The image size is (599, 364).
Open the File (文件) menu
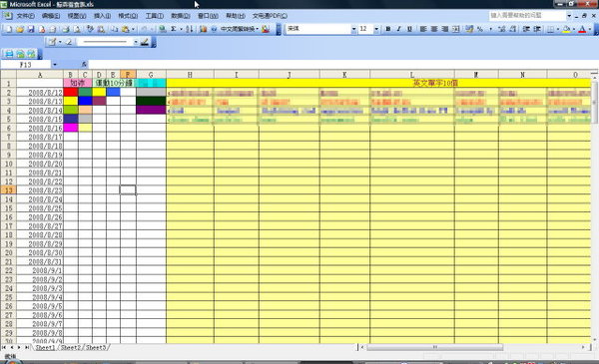[x=26, y=16]
